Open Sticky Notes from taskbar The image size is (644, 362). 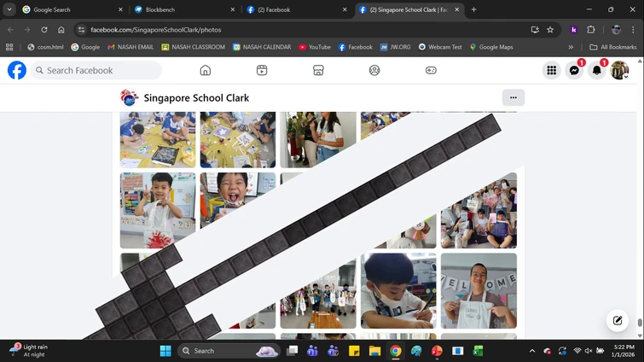[354, 351]
